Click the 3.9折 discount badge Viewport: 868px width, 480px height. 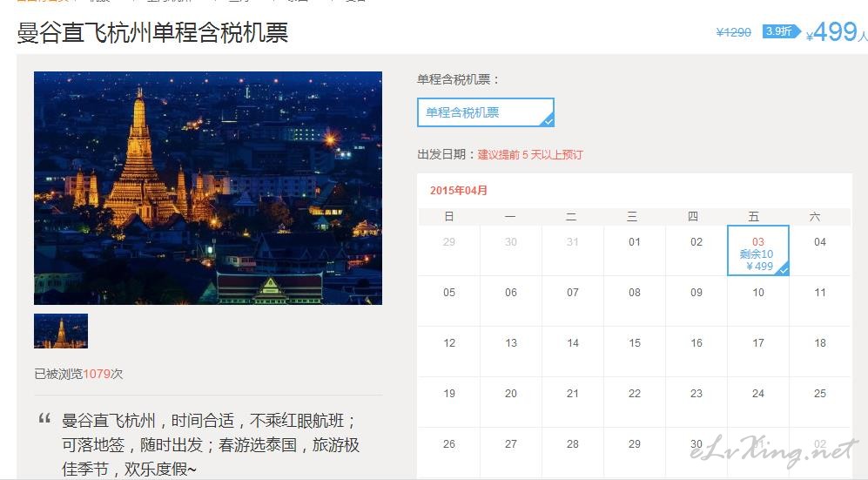point(780,31)
